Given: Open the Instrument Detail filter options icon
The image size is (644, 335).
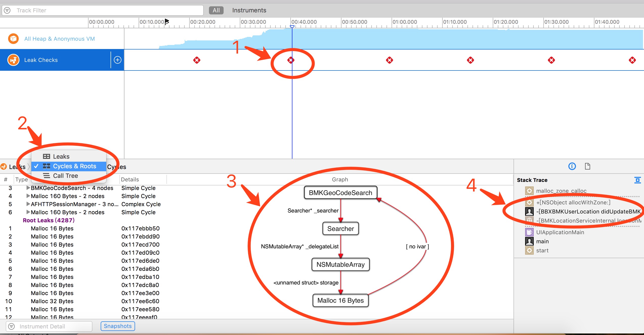Looking at the screenshot, I should (x=11, y=326).
